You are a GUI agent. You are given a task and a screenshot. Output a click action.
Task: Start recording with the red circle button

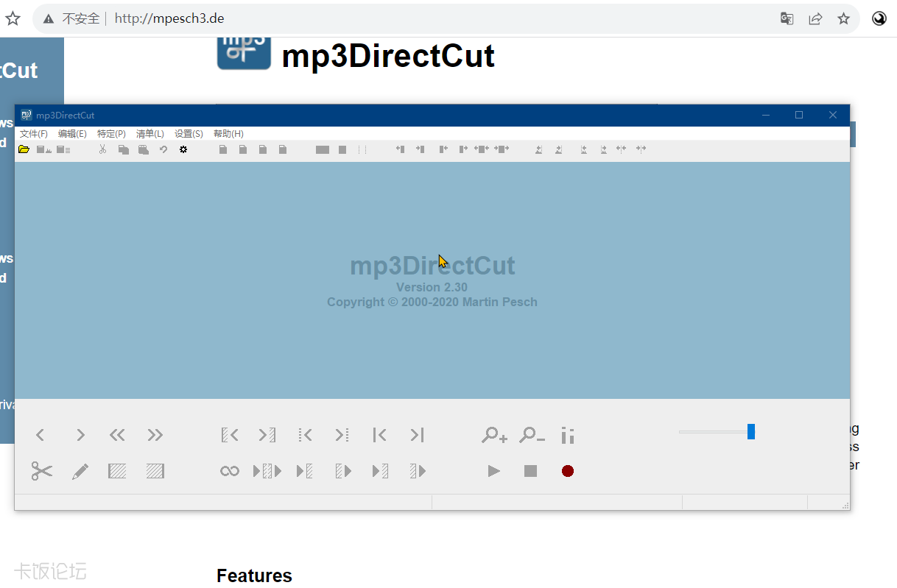568,471
